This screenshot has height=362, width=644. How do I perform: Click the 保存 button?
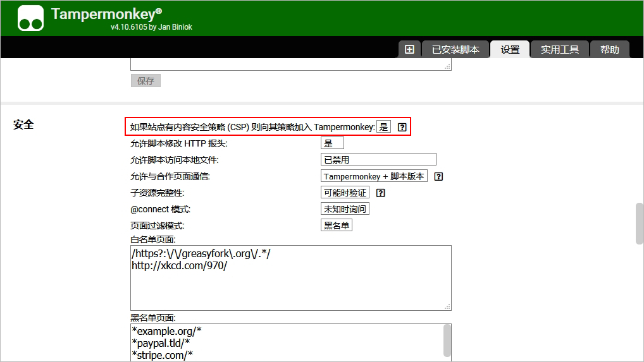(x=146, y=81)
